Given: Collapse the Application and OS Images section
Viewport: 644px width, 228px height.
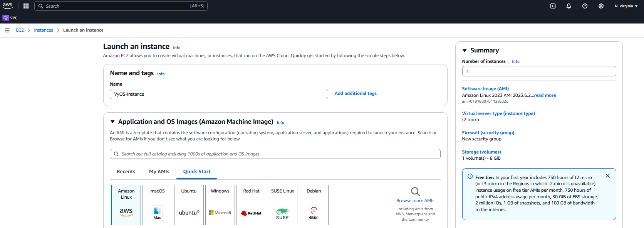Looking at the screenshot, I should click(x=112, y=122).
